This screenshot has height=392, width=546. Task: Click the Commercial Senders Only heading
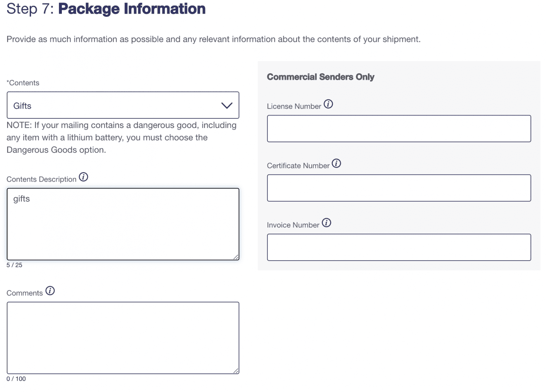tap(321, 76)
